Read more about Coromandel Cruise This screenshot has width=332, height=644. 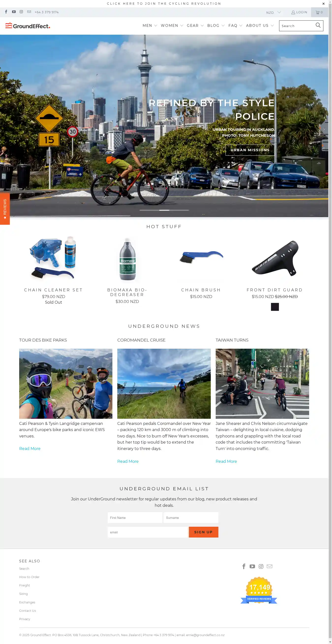point(128,461)
